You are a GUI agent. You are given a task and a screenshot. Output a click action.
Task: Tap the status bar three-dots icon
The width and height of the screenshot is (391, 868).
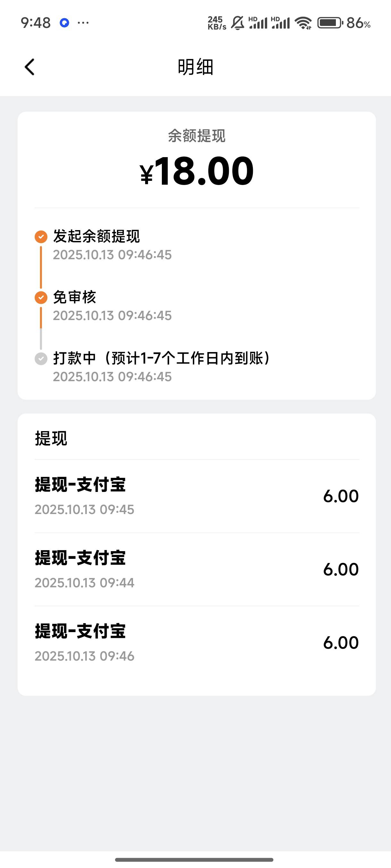coord(83,23)
